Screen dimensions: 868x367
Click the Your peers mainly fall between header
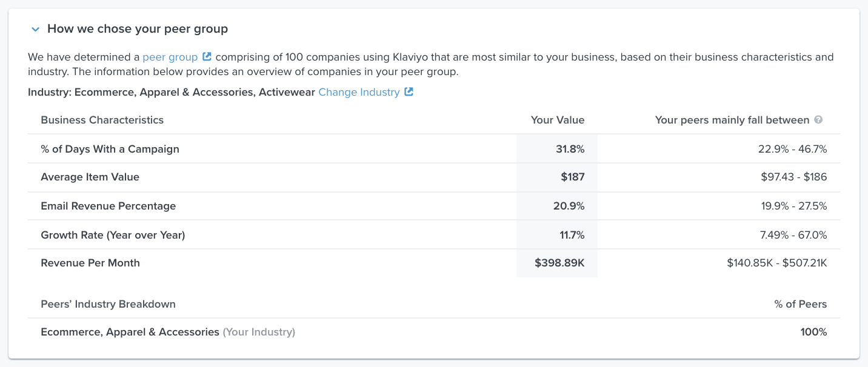click(732, 119)
